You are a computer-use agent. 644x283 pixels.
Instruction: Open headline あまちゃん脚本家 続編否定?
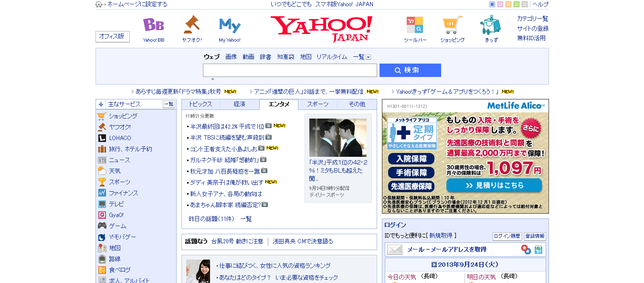point(225,205)
